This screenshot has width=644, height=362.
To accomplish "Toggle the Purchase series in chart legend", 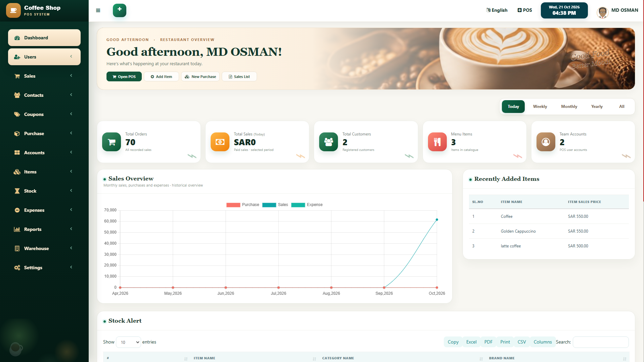I will click(x=243, y=205).
